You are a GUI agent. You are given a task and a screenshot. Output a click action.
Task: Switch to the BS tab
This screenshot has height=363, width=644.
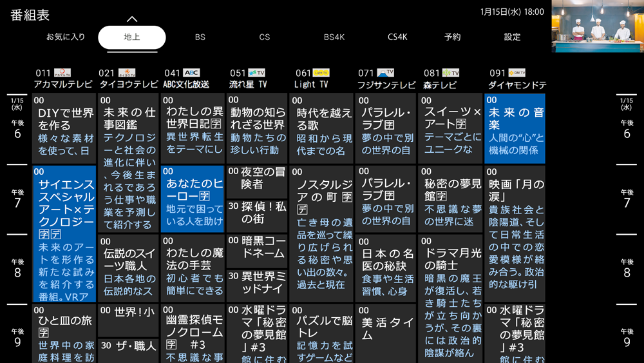200,37
